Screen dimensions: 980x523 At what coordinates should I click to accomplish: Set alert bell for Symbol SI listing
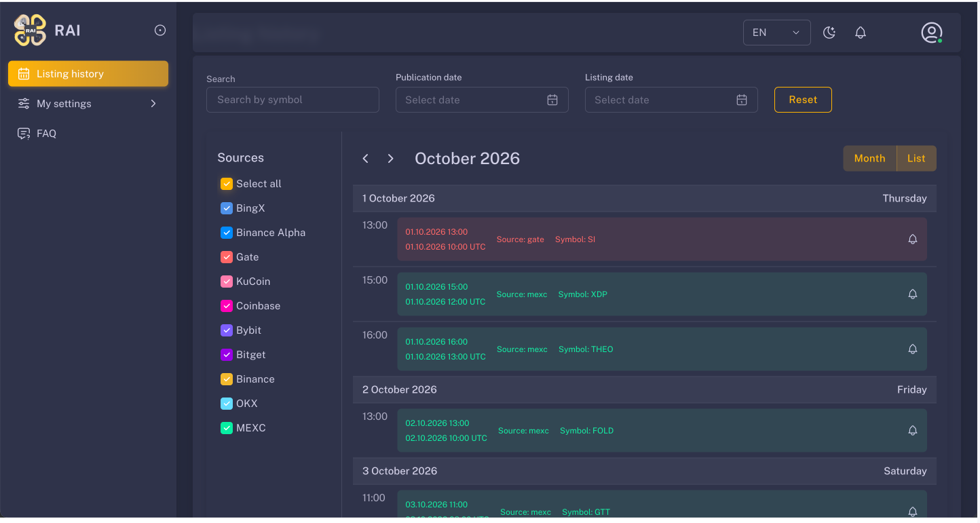913,239
